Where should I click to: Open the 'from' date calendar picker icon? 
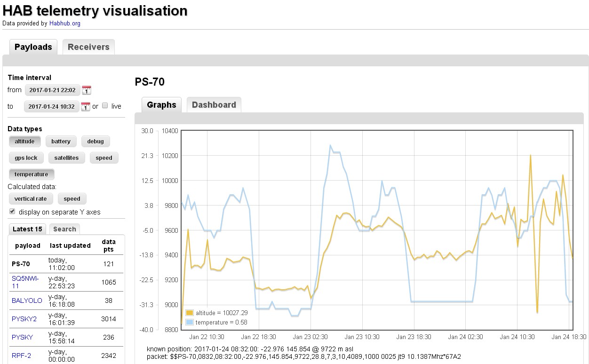tap(86, 90)
